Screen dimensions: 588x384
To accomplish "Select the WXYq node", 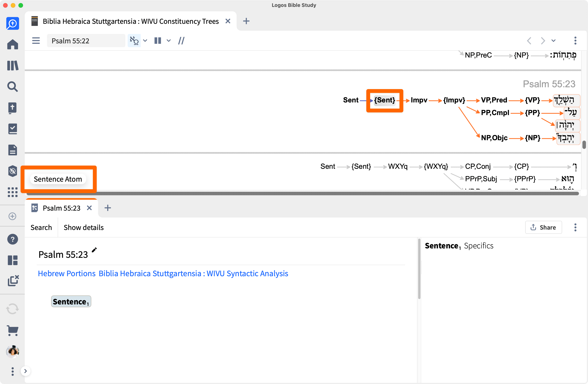I will [x=398, y=166].
